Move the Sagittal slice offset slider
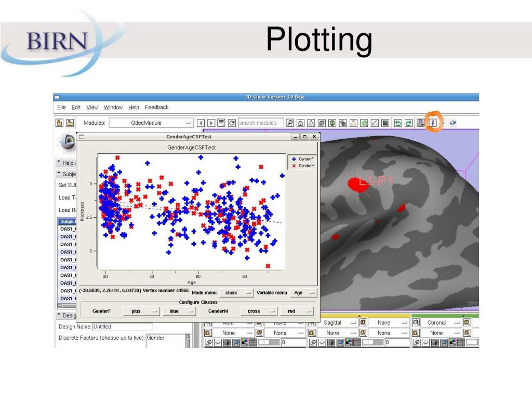Image resolution: width=532 pixels, height=399 pixels. tap(373, 342)
